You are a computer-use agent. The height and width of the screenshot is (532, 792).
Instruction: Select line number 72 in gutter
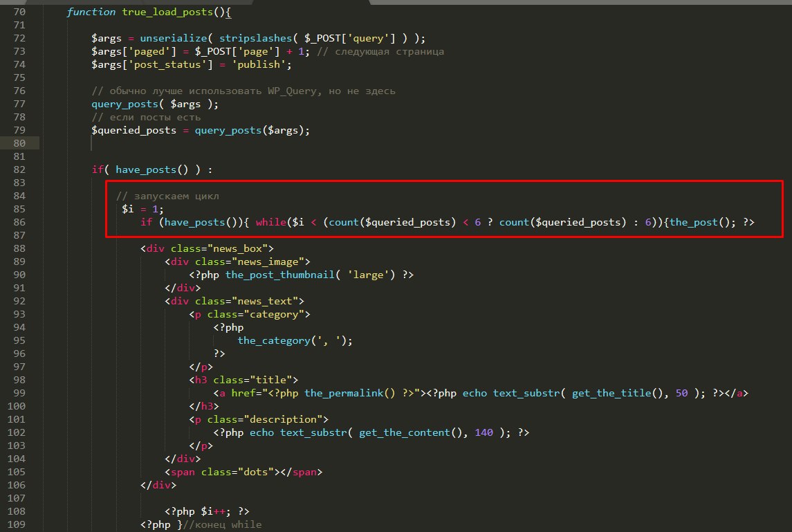(x=19, y=39)
